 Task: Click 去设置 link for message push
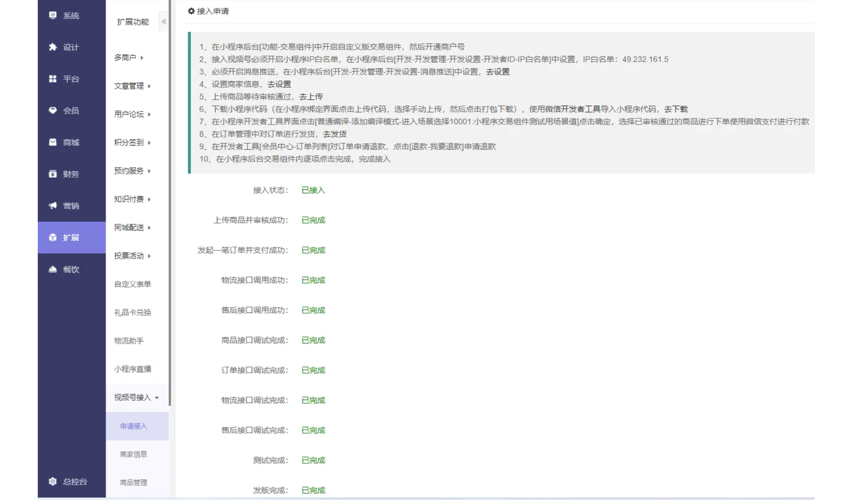(x=498, y=72)
